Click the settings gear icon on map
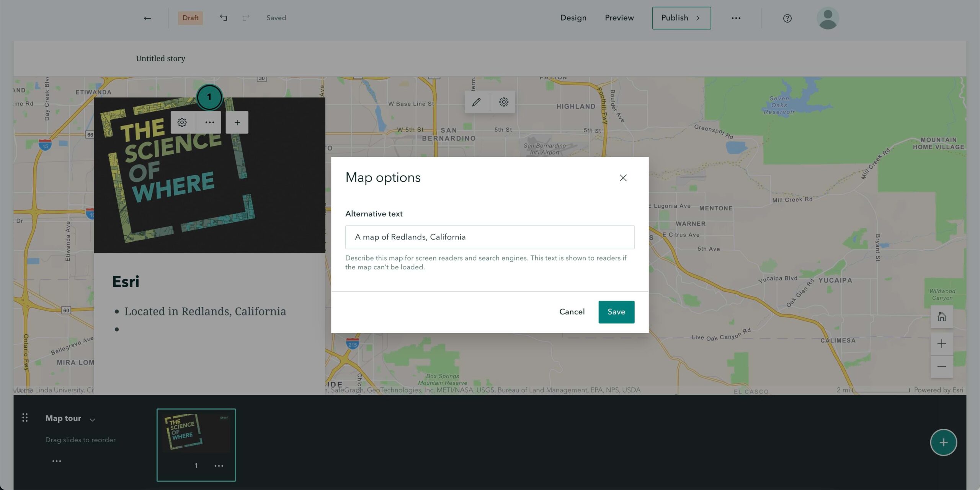This screenshot has width=980, height=490. (503, 102)
